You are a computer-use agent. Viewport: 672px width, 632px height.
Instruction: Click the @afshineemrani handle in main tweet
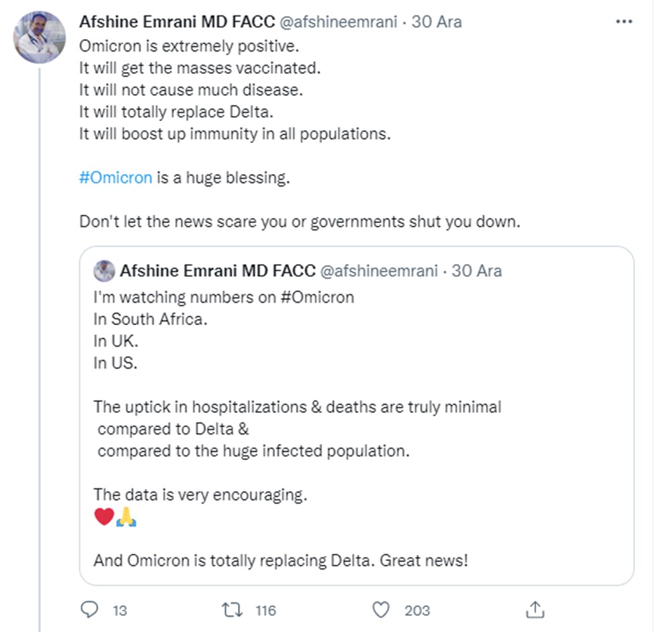click(x=337, y=21)
